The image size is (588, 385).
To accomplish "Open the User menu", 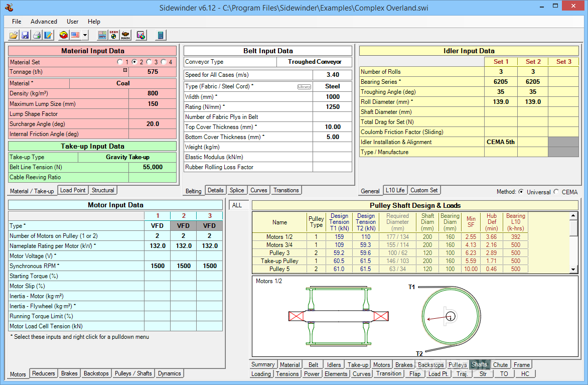I will (72, 22).
